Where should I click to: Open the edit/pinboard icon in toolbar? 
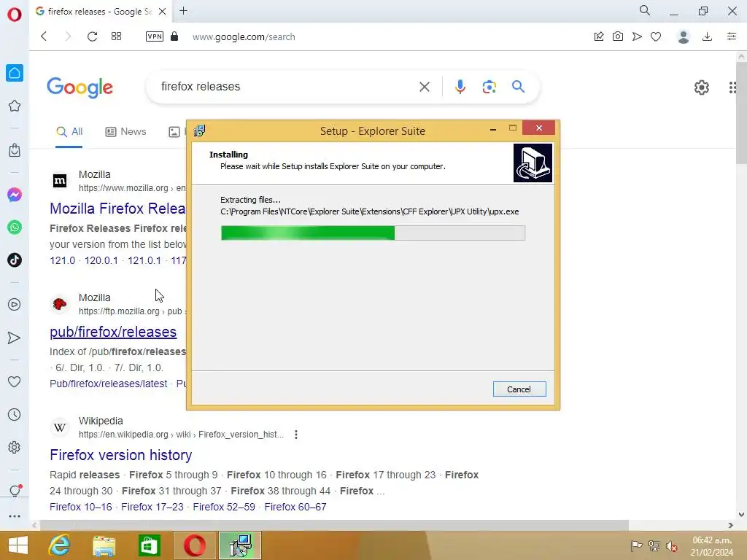[599, 36]
